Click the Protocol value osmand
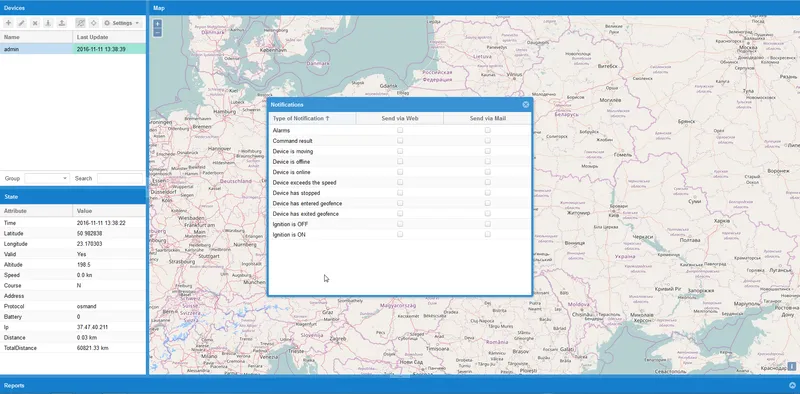 coord(86,306)
